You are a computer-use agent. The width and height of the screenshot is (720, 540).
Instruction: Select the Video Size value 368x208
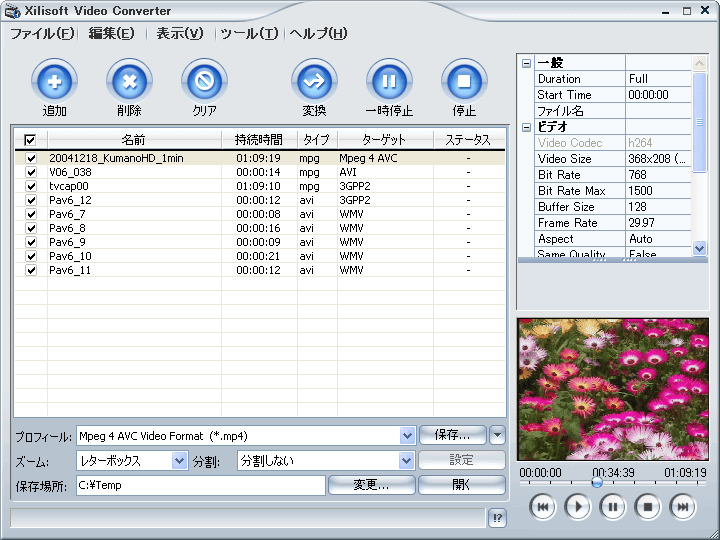[658, 159]
